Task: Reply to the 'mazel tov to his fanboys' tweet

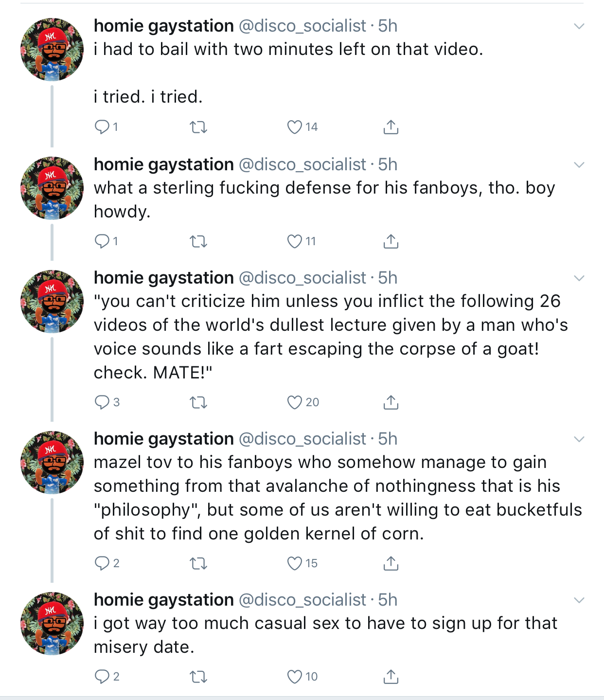Action: (x=102, y=563)
